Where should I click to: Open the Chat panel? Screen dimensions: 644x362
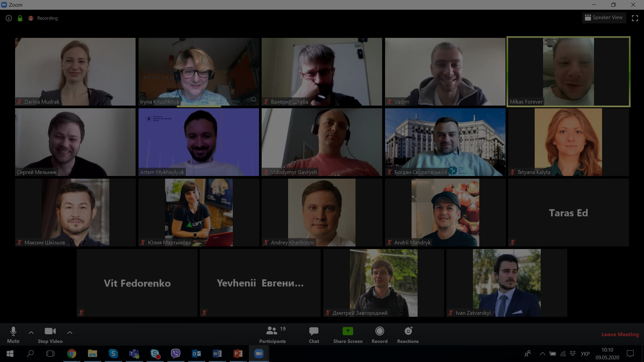pyautogui.click(x=314, y=331)
